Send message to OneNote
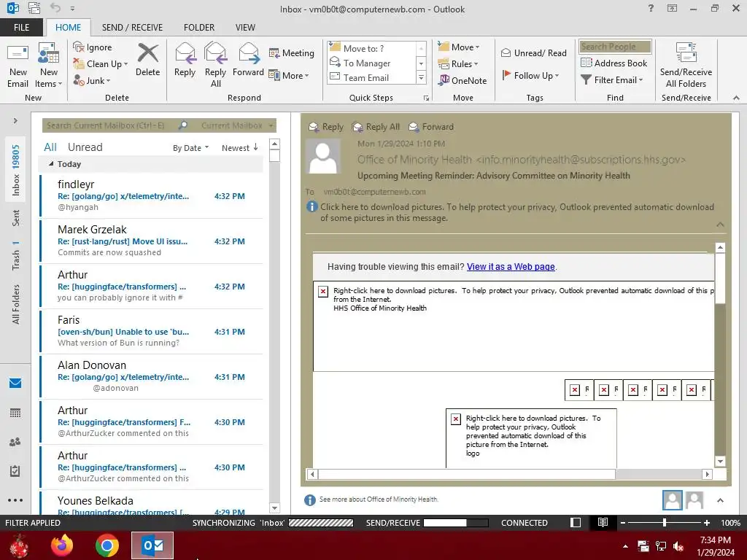 point(462,80)
